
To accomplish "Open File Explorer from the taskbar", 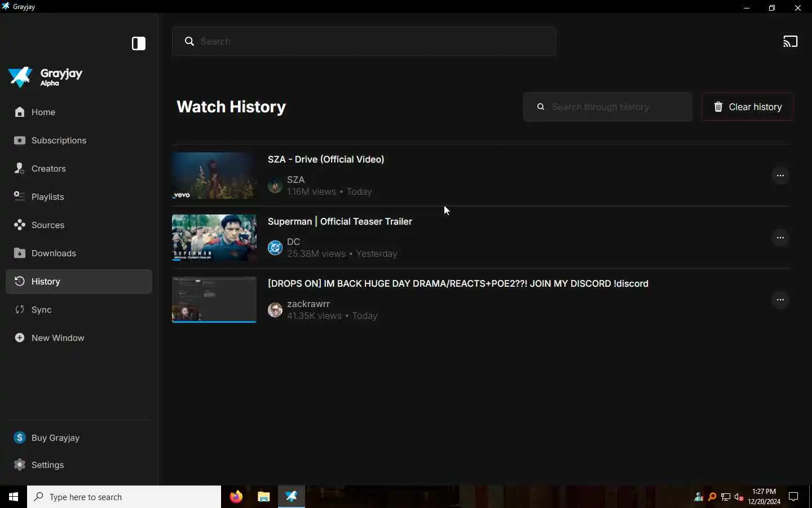I will pyautogui.click(x=264, y=497).
